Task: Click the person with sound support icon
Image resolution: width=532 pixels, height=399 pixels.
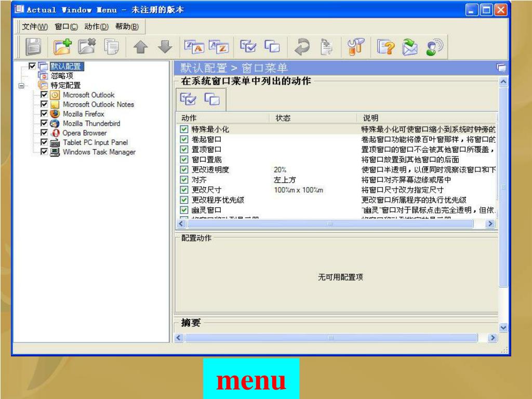Action: point(435,47)
